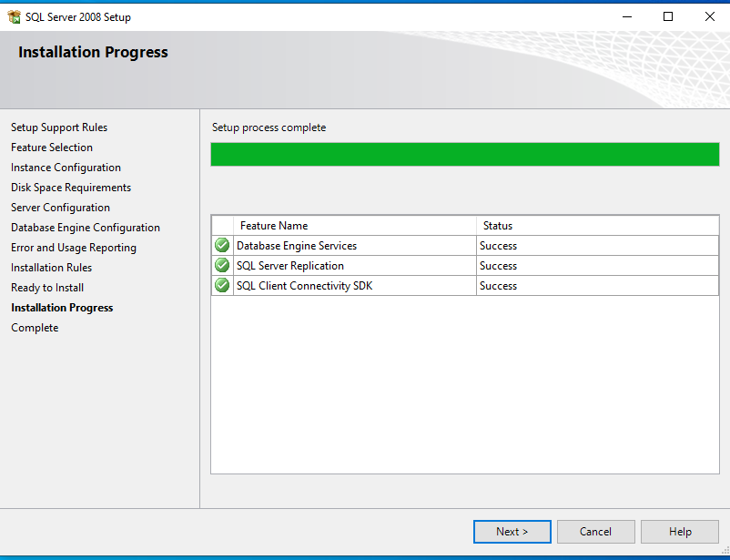The width and height of the screenshot is (730, 560).
Task: Select the Database Engine Services row text
Action: 297,246
